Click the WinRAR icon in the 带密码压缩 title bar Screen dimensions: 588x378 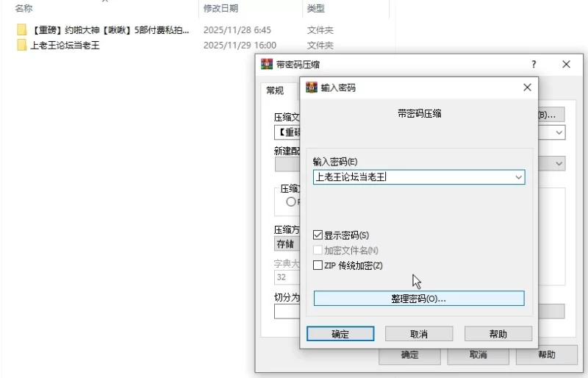pyautogui.click(x=267, y=64)
